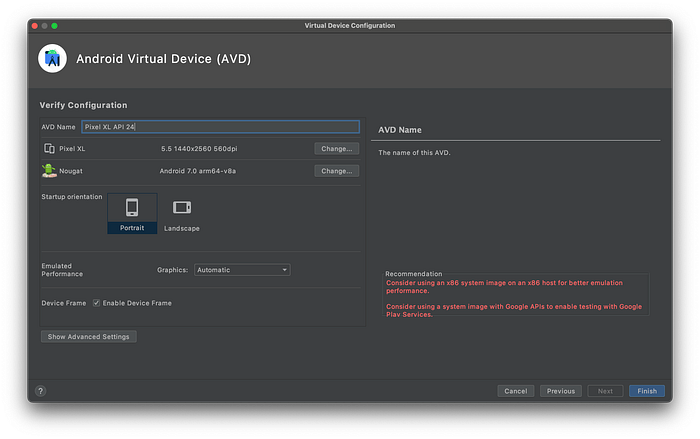700x439 pixels.
Task: Click the Nougat Android mascot icon
Action: [49, 171]
